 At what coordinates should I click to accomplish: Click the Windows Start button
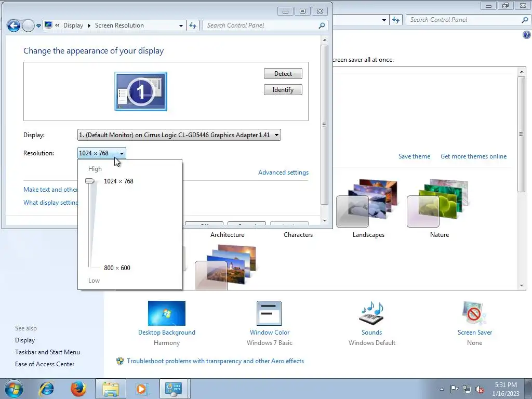coord(14,389)
